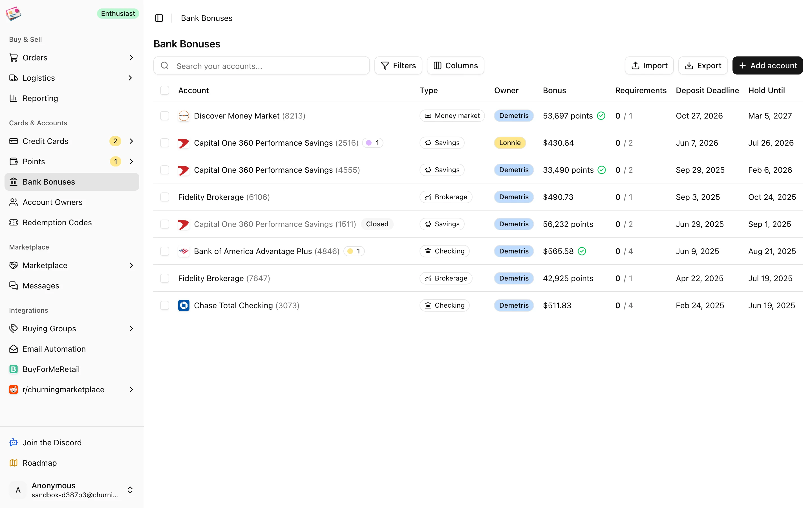
Task: Click the Reddit icon for r/churningmarketplace
Action: point(14,389)
